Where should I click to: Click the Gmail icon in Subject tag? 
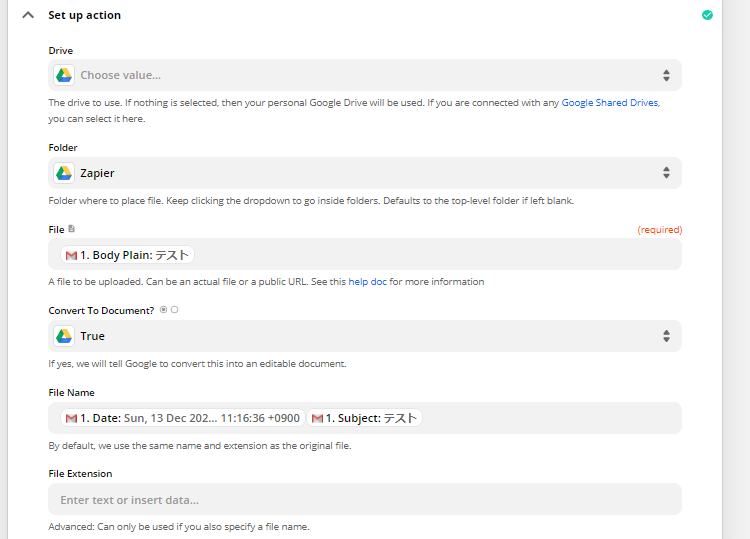point(317,418)
